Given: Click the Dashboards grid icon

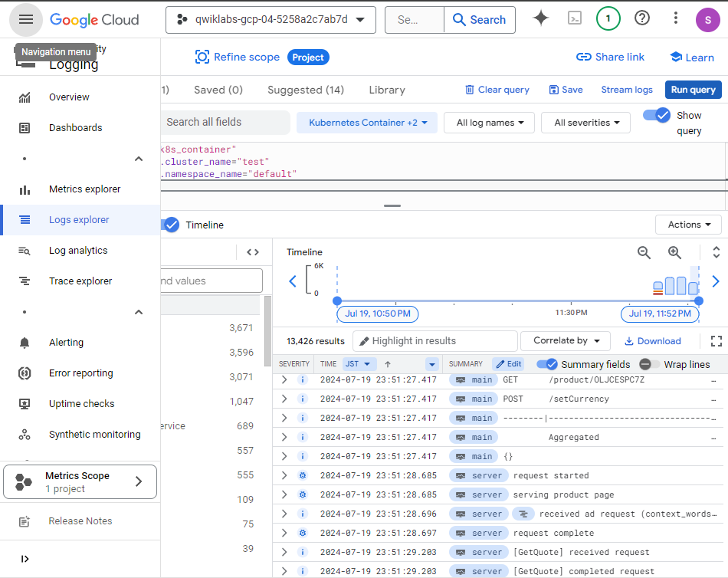Looking at the screenshot, I should [x=25, y=128].
